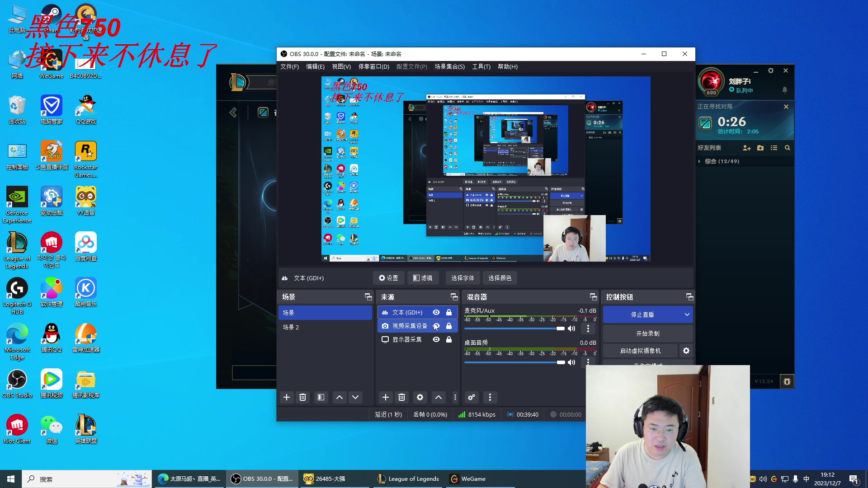Toggle lock on 显示器采集 source
This screenshot has width=868, height=488.
(x=449, y=339)
